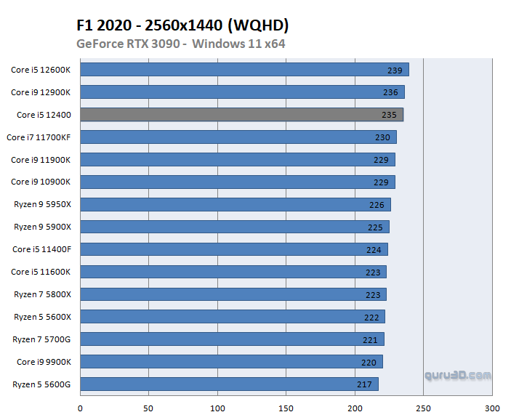Select the 'Core i9 10900K' label
The width and height of the screenshot is (511, 420).
coord(41,182)
